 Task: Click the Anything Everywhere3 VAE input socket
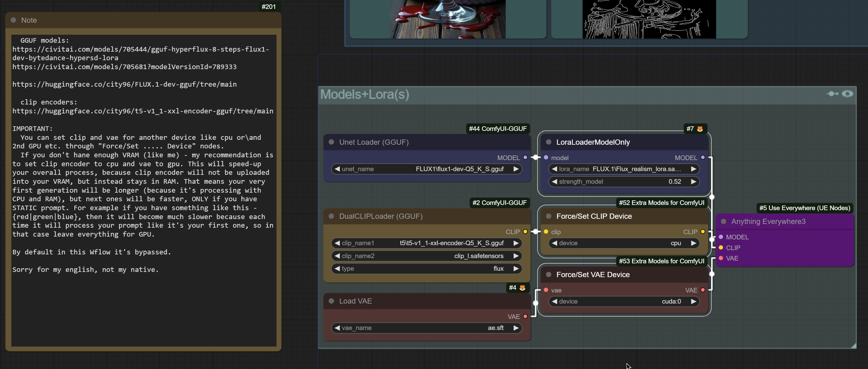pos(721,258)
